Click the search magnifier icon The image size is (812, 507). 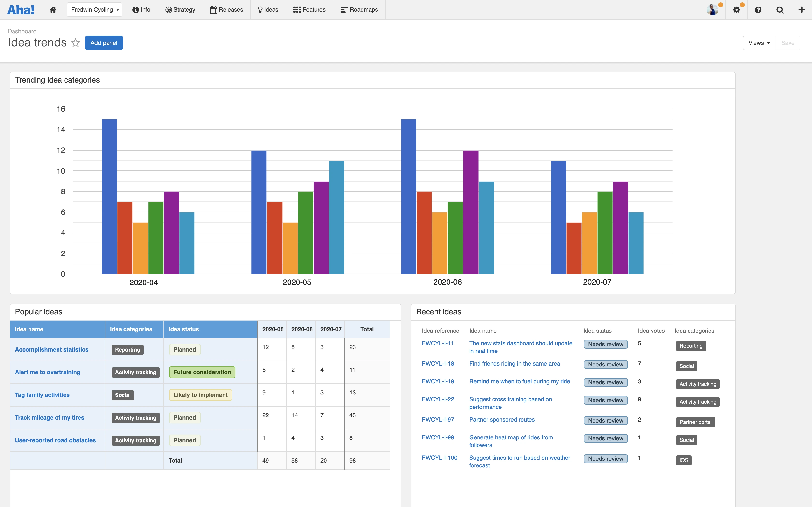click(780, 10)
